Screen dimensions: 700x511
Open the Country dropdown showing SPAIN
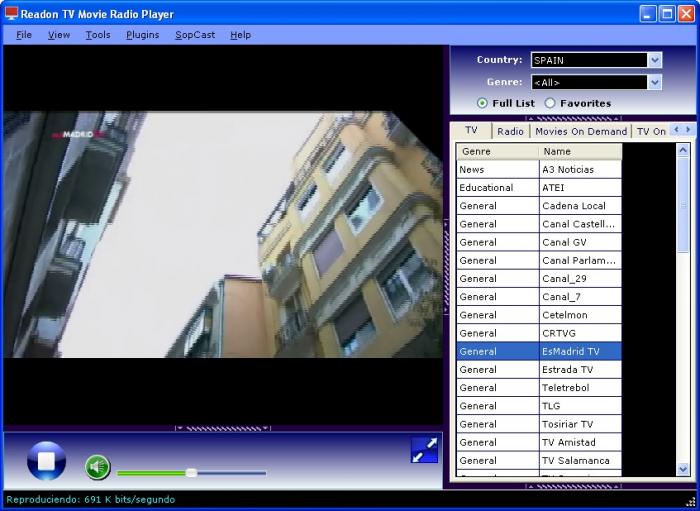pyautogui.click(x=654, y=60)
